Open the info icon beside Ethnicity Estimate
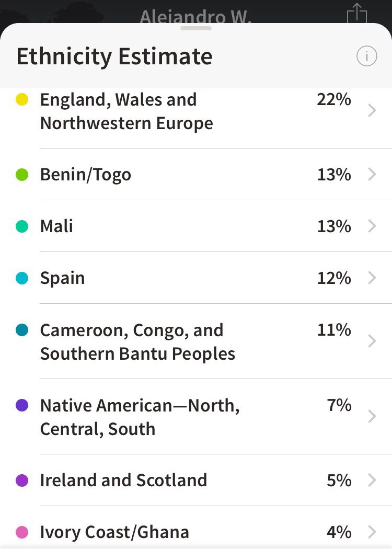This screenshot has width=392, height=549. pos(366,56)
